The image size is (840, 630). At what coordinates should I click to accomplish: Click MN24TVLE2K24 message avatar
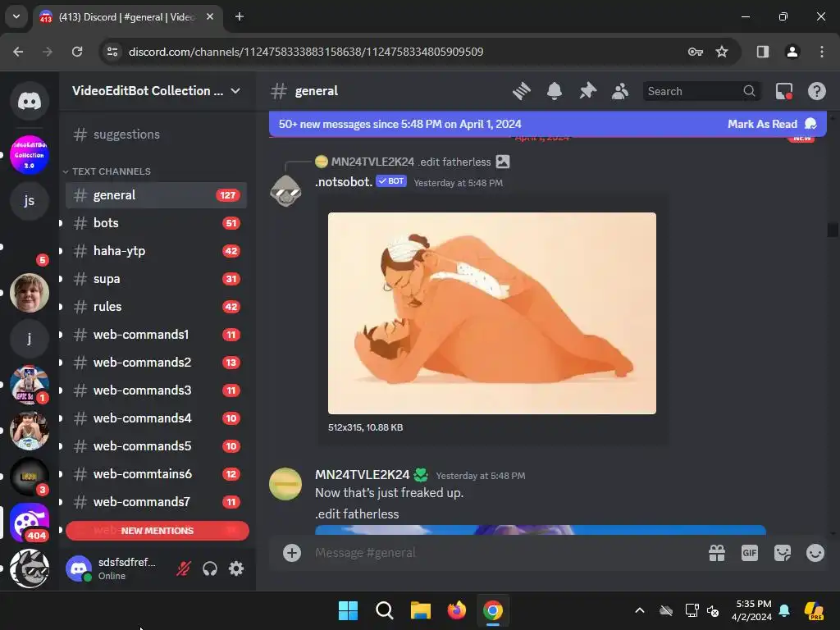(285, 484)
